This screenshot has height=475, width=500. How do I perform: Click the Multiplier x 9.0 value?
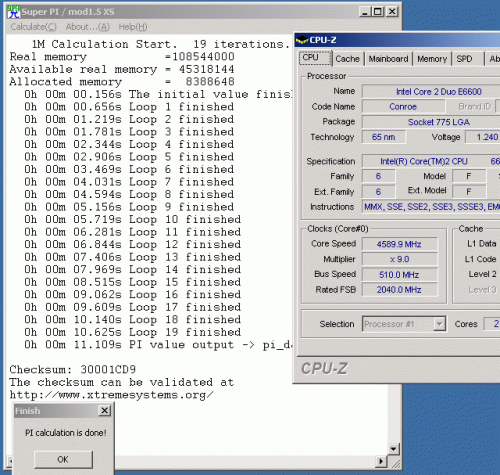(399, 259)
